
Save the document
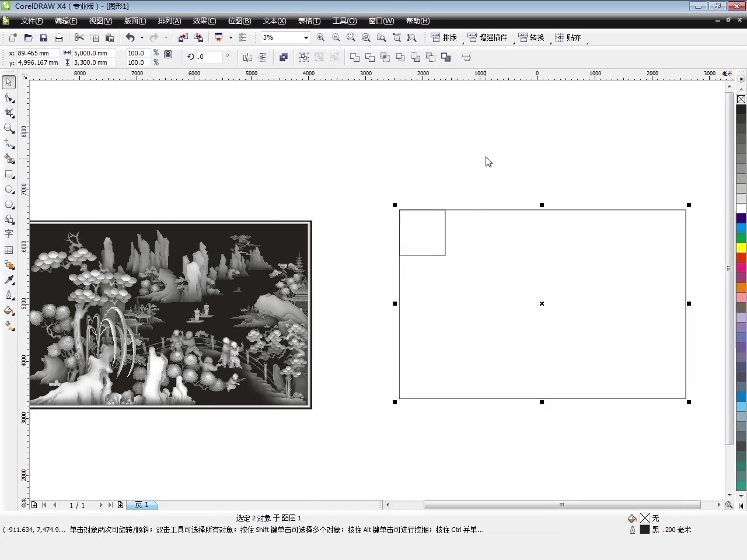(43, 37)
